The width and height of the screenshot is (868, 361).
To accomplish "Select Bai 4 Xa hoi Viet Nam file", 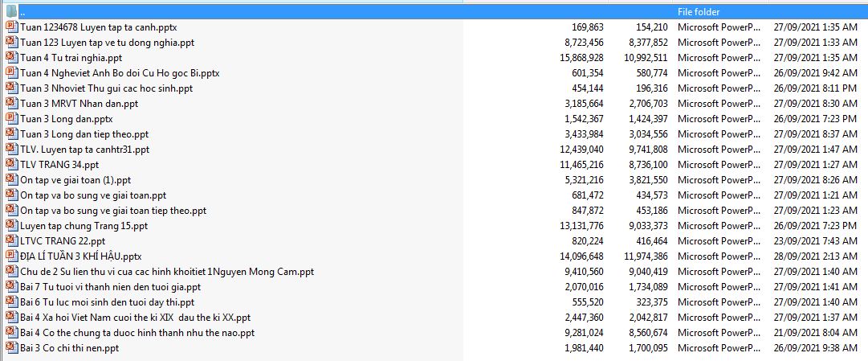I will coord(135,318).
